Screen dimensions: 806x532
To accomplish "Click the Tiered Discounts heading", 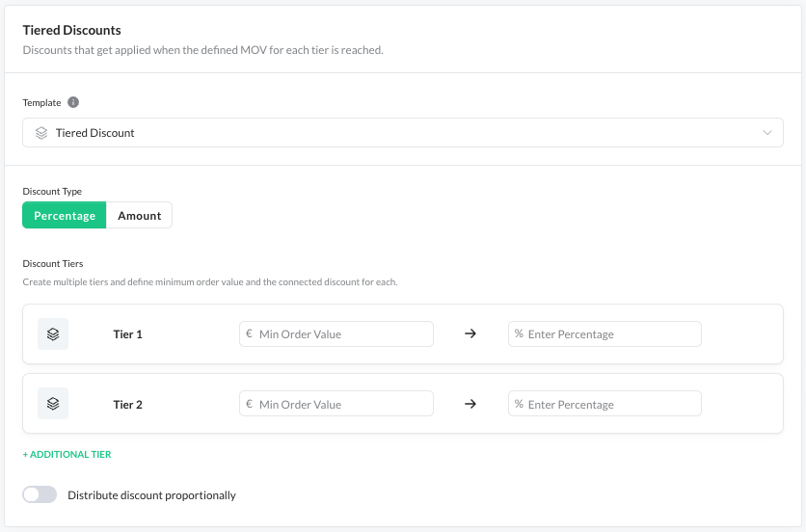I will pos(72,30).
